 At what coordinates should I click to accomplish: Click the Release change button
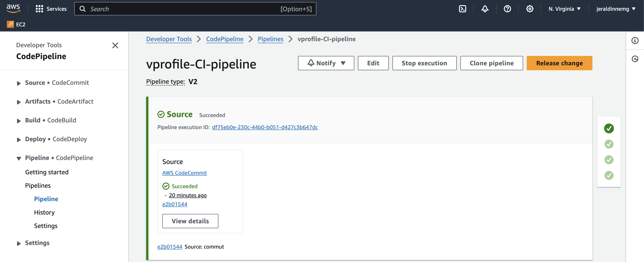coord(559,63)
